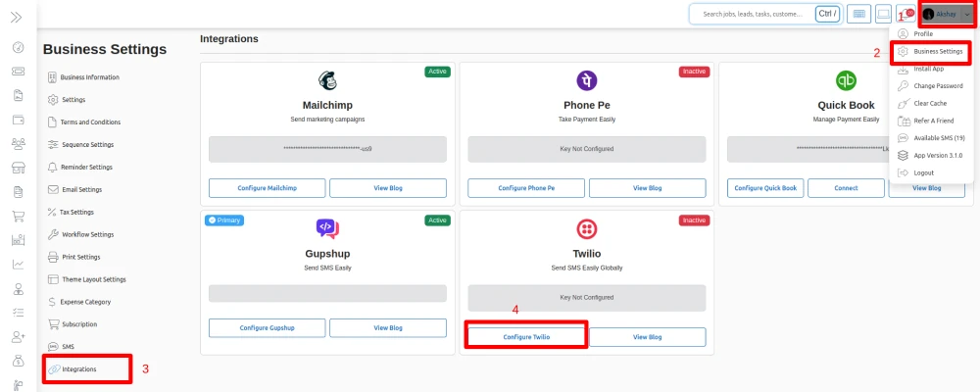
Task: Click Configure Gupshup button
Action: coord(267,328)
